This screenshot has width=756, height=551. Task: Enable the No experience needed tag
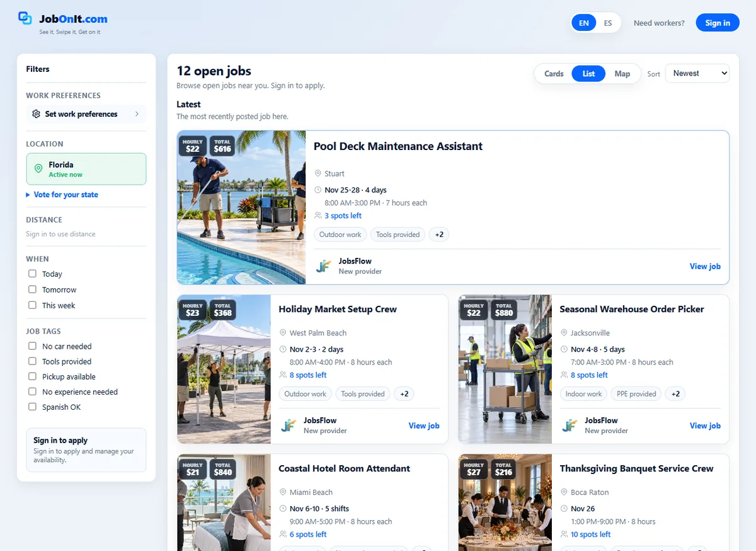point(32,391)
